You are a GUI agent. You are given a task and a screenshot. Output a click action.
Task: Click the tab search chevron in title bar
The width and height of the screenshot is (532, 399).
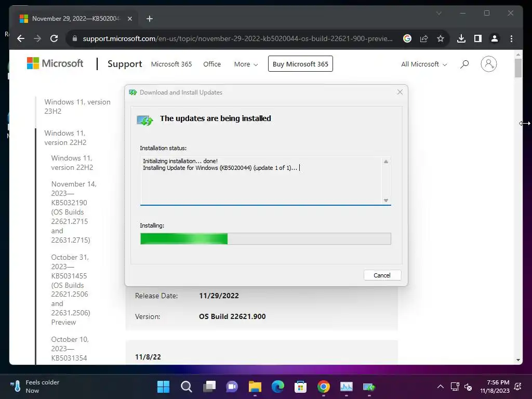(438, 13)
